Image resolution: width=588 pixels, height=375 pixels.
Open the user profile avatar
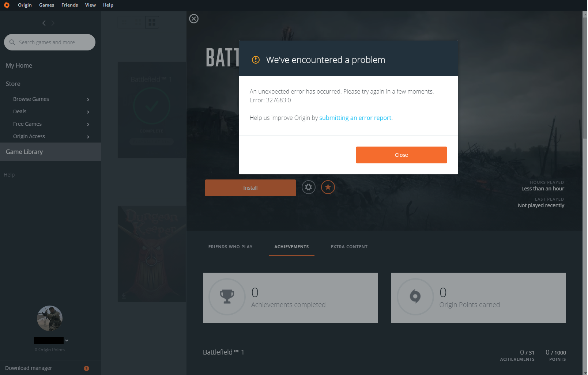(50, 318)
